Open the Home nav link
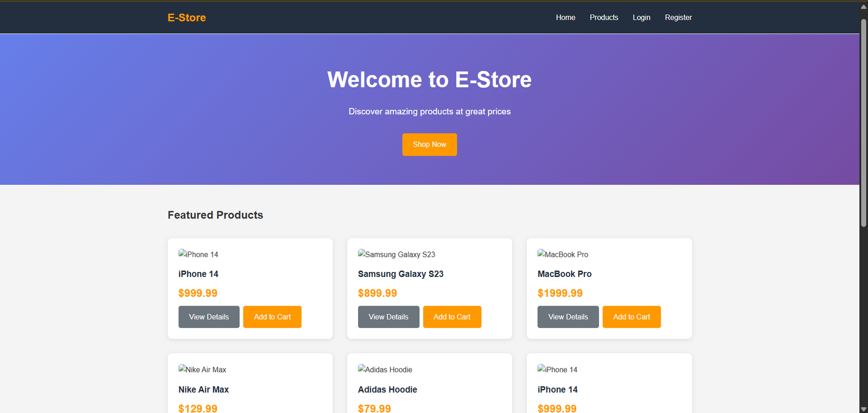Image resolution: width=868 pixels, height=413 pixels. pos(565,17)
